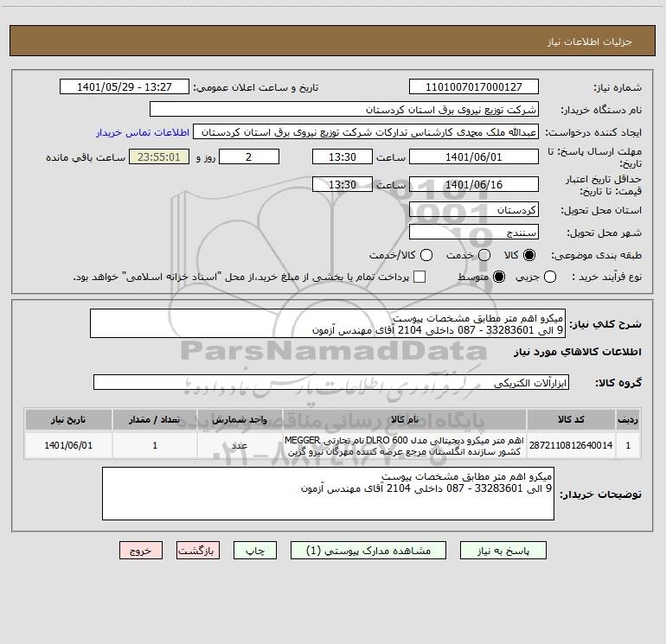
Task: Click the واحد شمارش column header
Action: pos(240,419)
